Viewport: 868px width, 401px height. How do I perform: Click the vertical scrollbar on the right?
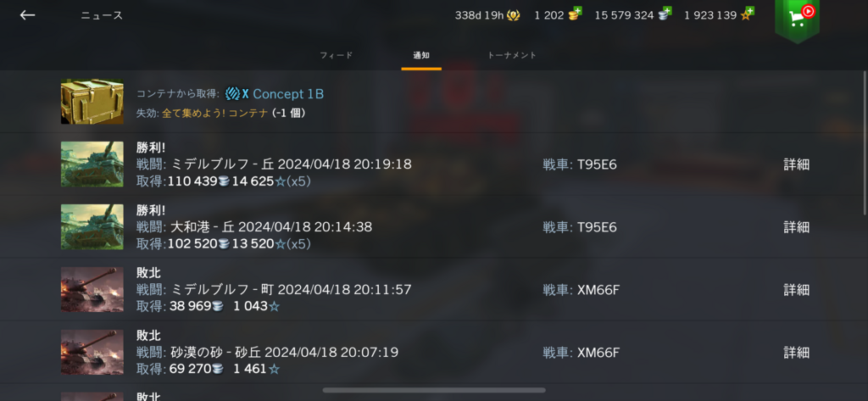865,143
